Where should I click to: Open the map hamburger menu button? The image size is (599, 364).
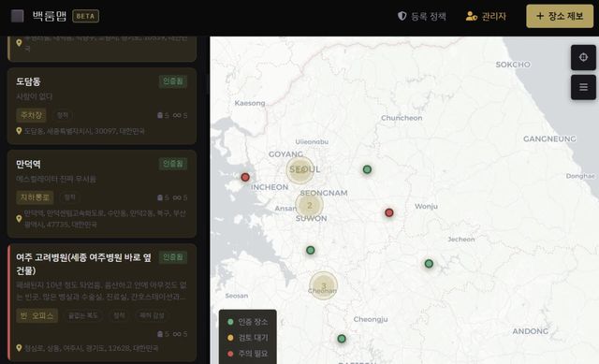tap(583, 87)
